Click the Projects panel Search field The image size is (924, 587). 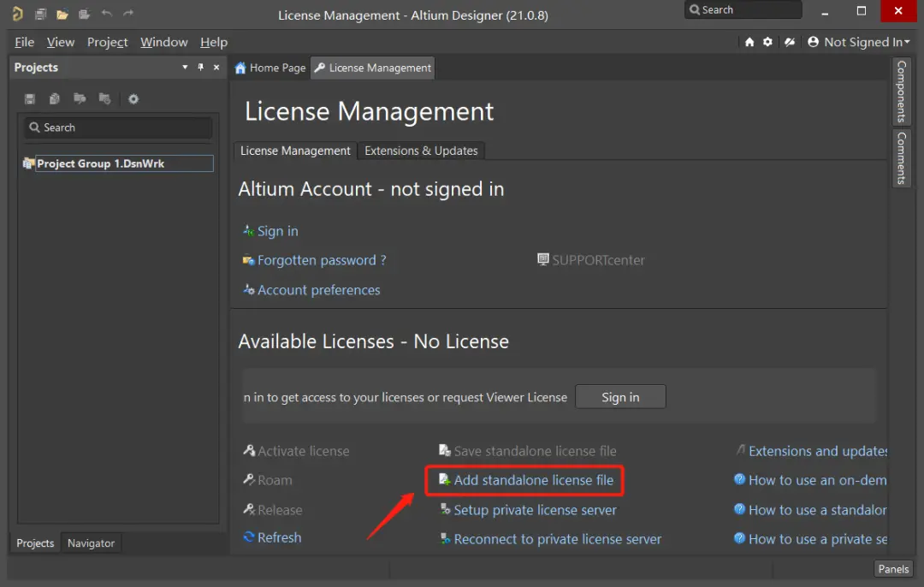[x=118, y=127]
